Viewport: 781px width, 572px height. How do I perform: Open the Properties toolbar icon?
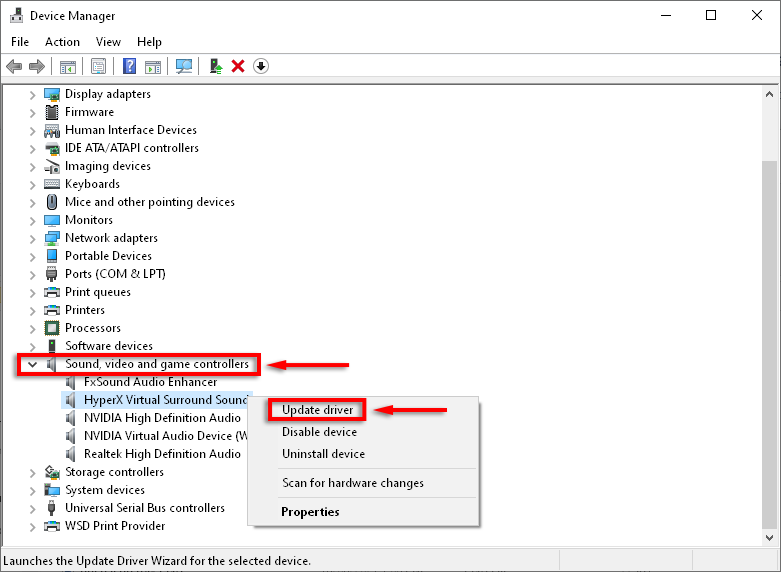click(x=98, y=66)
